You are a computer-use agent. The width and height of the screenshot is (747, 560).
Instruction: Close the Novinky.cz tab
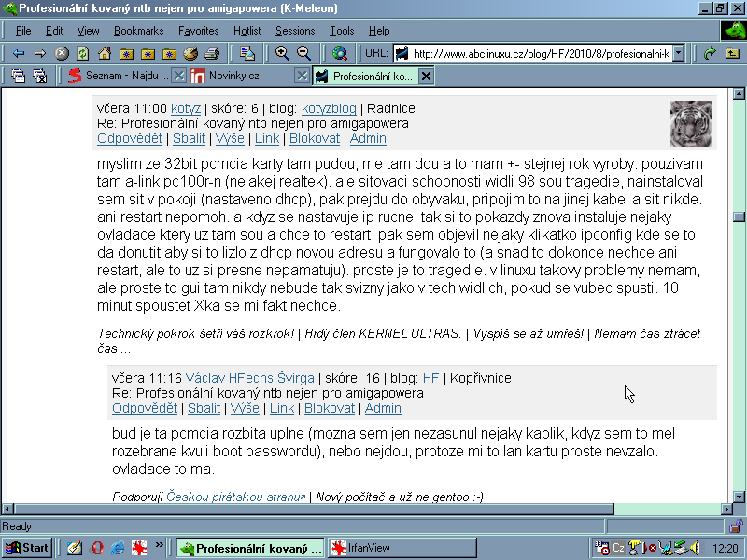[x=301, y=76]
